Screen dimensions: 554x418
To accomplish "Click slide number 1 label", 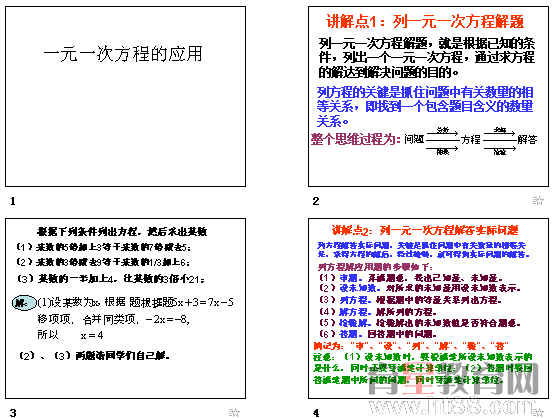I will coord(13,201).
